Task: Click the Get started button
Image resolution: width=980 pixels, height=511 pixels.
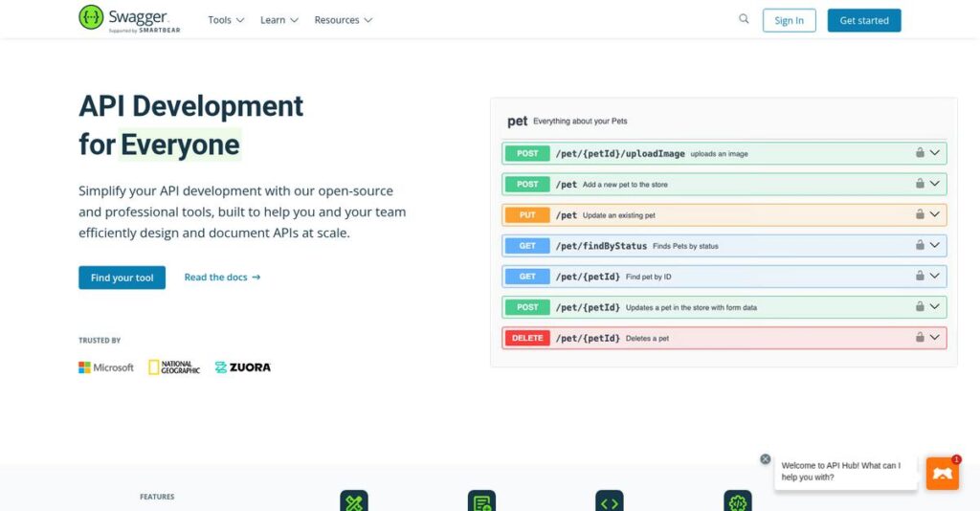Action: [x=864, y=20]
